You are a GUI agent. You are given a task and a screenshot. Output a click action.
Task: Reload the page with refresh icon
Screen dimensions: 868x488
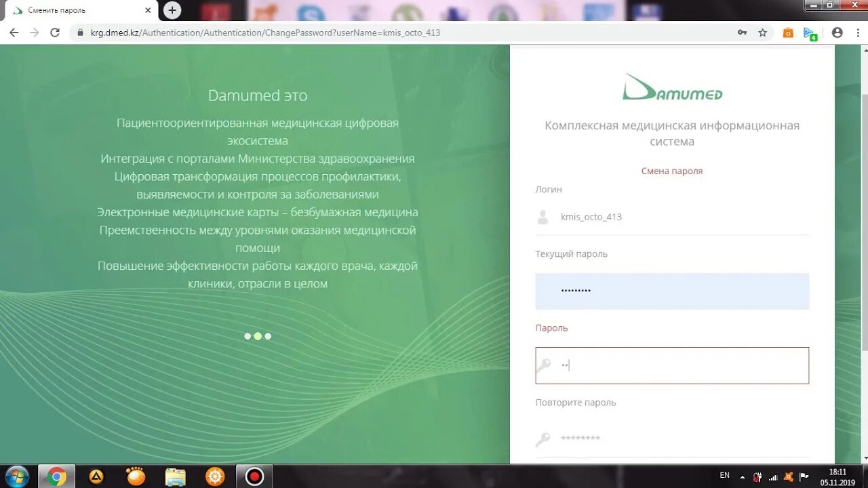tap(55, 33)
